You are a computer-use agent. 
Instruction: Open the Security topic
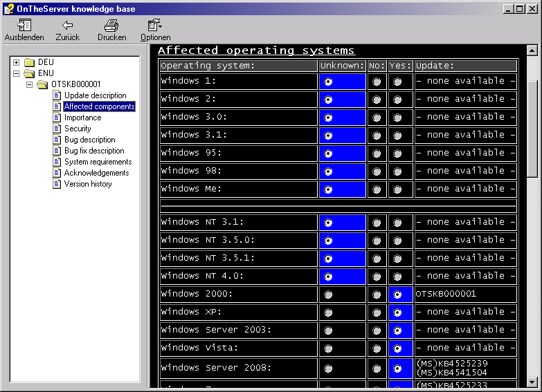click(x=78, y=129)
